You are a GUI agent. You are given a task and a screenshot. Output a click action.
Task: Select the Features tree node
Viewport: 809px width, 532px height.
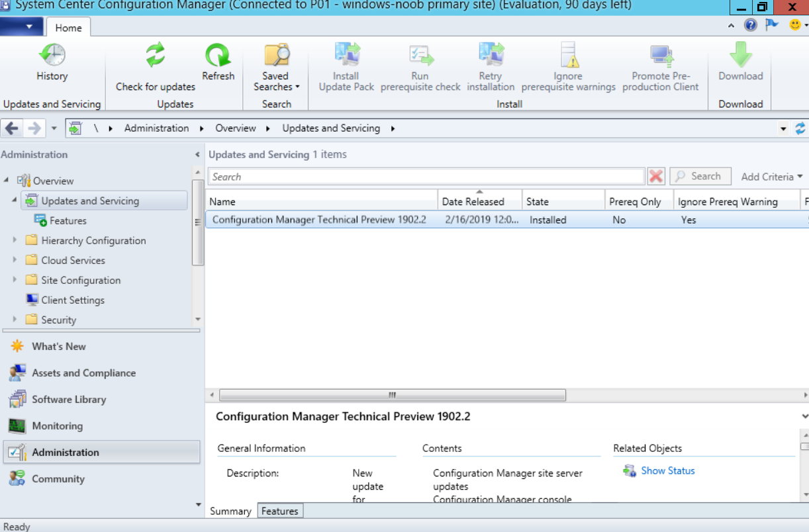pos(68,221)
